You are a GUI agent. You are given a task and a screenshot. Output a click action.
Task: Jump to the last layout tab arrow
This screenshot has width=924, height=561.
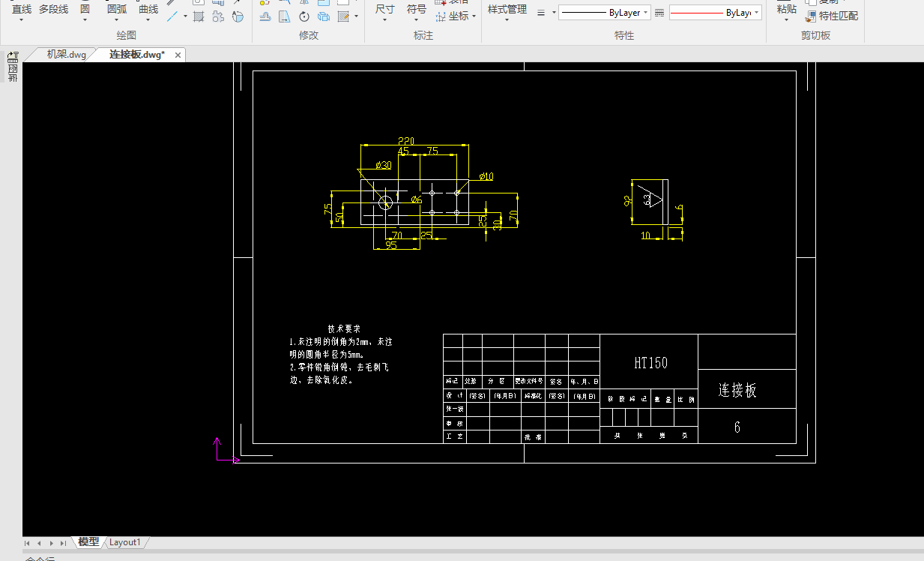click(63, 542)
